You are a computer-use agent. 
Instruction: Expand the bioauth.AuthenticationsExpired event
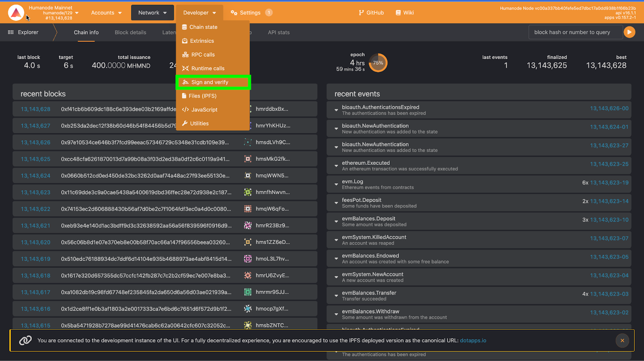pyautogui.click(x=336, y=110)
